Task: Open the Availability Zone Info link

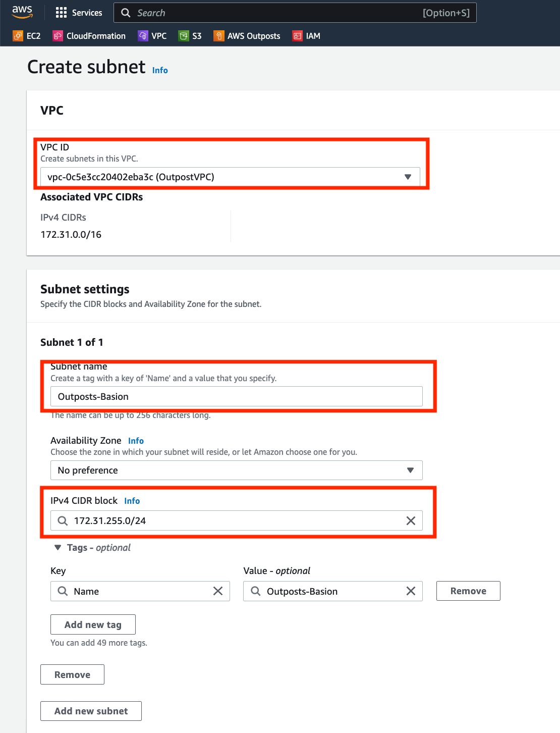Action: (x=135, y=440)
